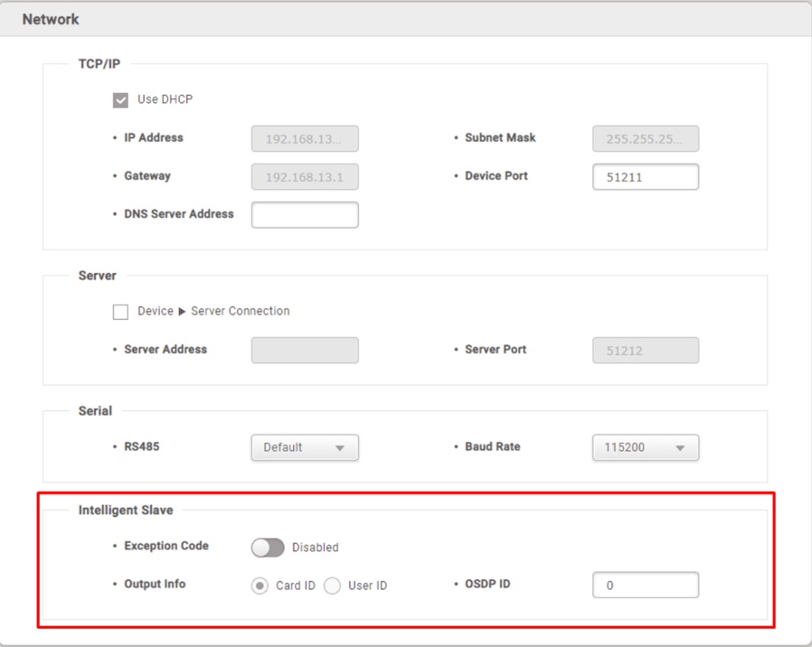The image size is (812, 647).
Task: Focus the OSDP ID input field
Action: click(646, 585)
